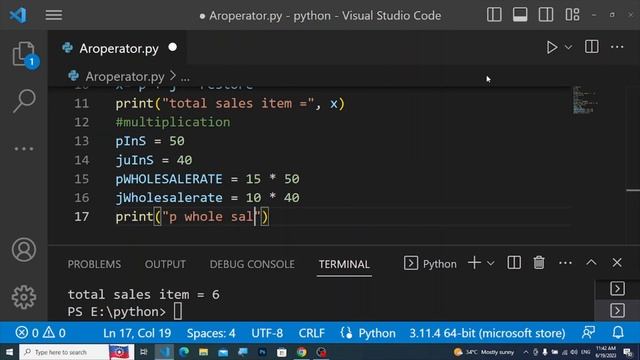Click line number 13 in the gutter
The image size is (640, 360).
[82, 141]
